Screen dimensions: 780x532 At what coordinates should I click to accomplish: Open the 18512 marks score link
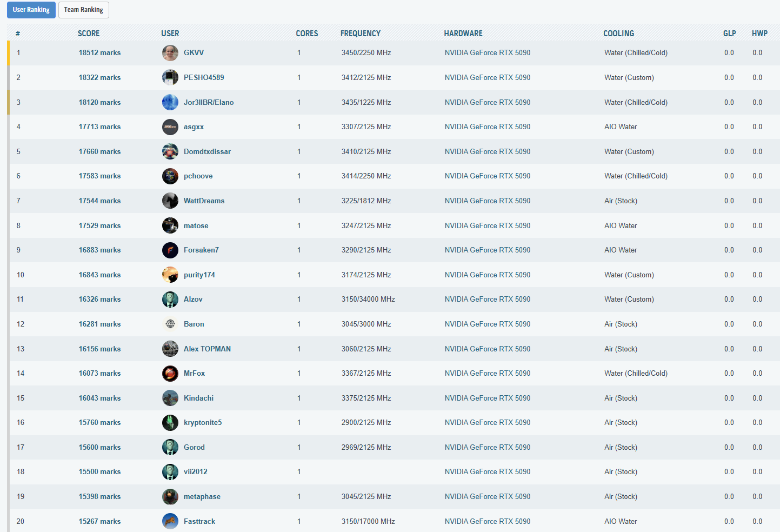click(99, 53)
